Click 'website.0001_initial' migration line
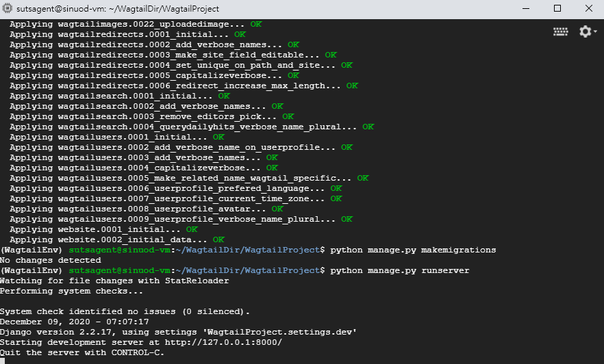The width and height of the screenshot is (604, 364). [x=103, y=229]
